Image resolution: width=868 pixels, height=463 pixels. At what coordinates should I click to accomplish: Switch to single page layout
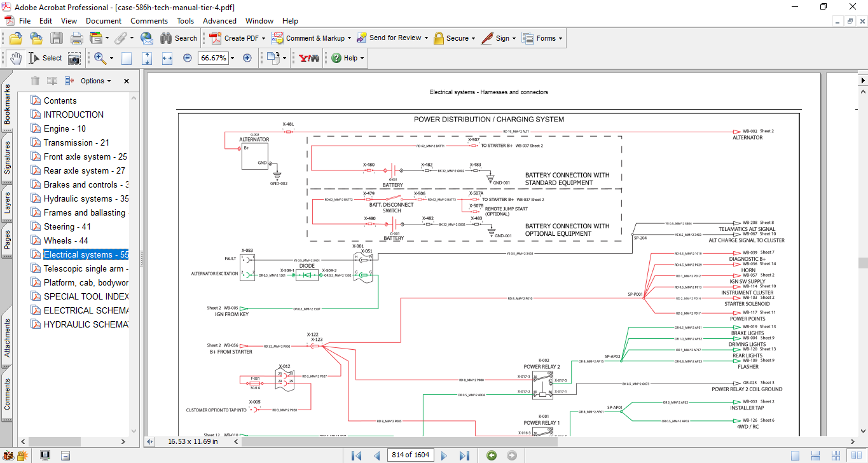[x=796, y=455]
